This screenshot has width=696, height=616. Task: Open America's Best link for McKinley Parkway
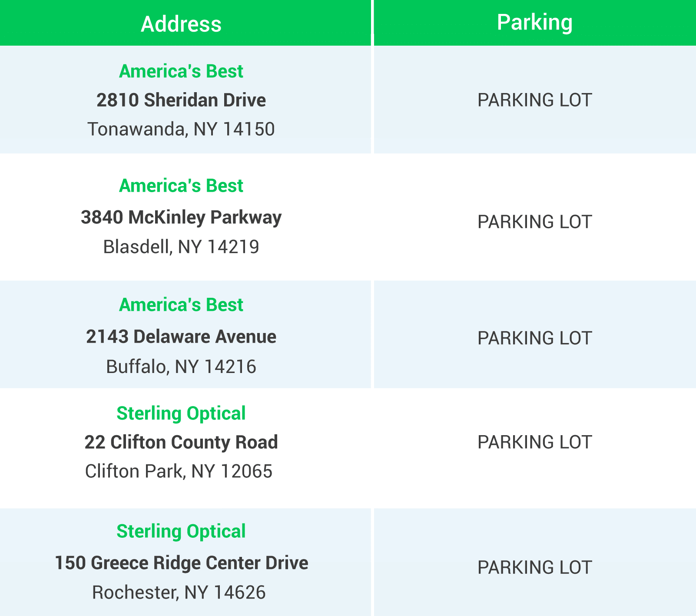[181, 186]
